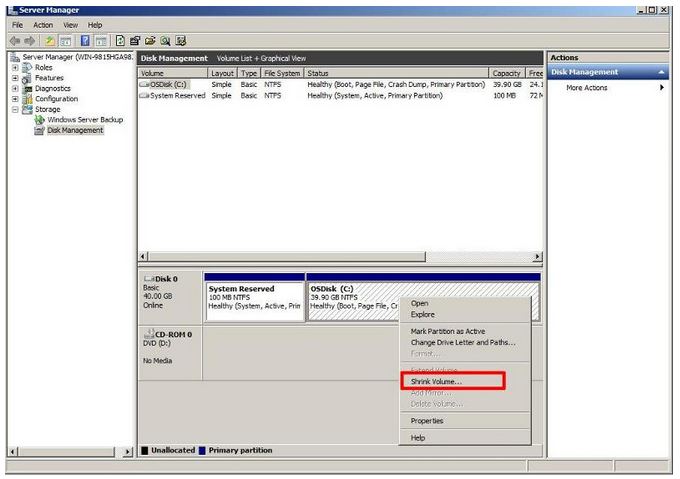Click the OSDisk (C:) drive icon in volume list
The width and height of the screenshot is (680, 479).
144,85
